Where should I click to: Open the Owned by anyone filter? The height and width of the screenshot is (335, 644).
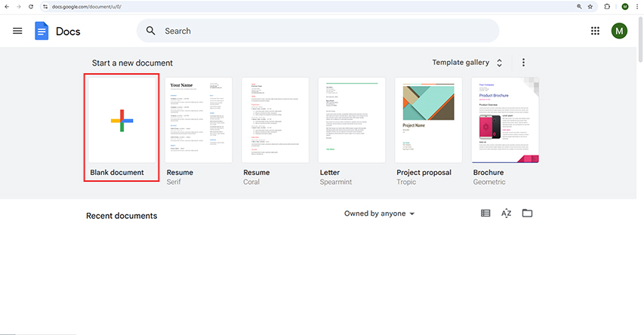pyautogui.click(x=379, y=214)
